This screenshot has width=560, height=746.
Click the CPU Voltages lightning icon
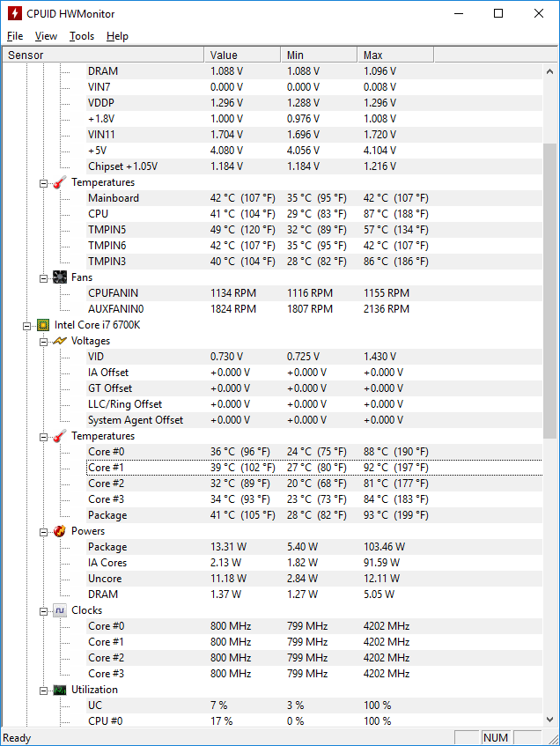point(60,341)
